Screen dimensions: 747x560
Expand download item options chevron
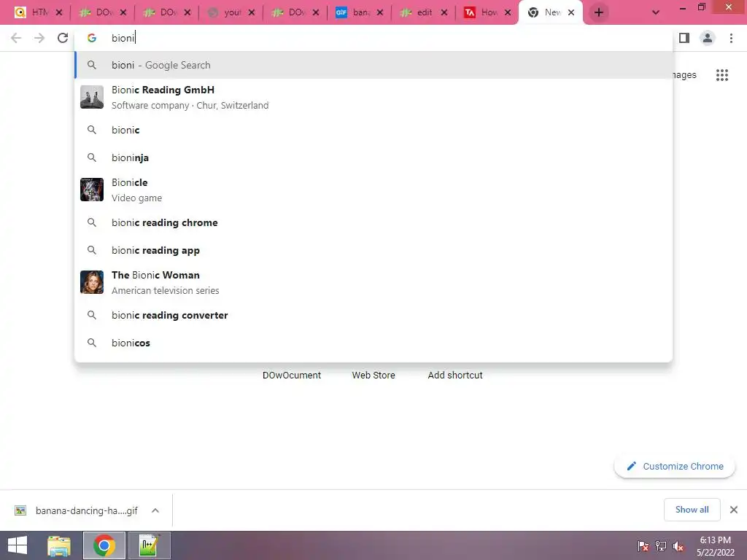click(x=155, y=510)
